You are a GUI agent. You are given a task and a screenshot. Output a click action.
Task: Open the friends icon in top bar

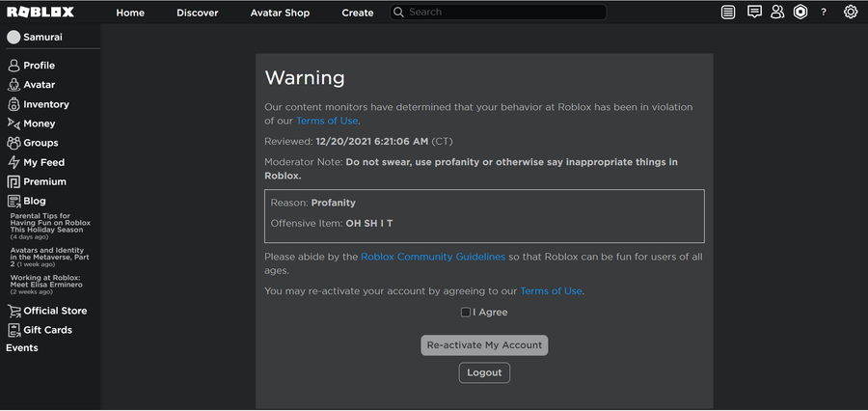click(x=777, y=13)
